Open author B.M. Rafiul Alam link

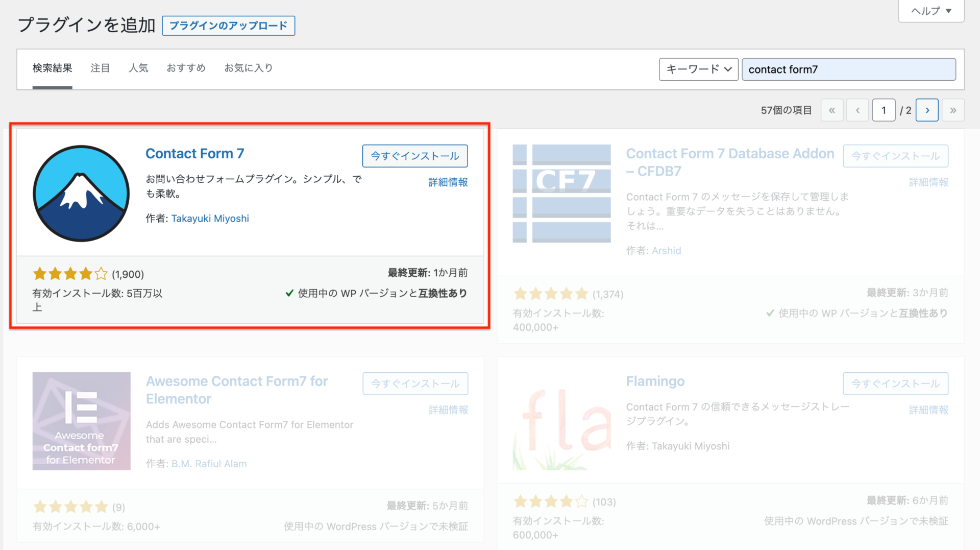(x=209, y=463)
